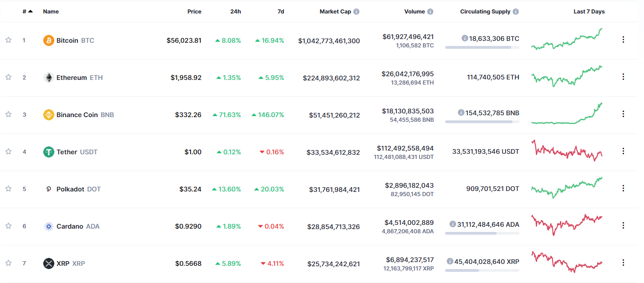Screen dimensions: 644x283
Task: Click Ethereum supply 114,740,505 ETH
Action: [x=493, y=77]
